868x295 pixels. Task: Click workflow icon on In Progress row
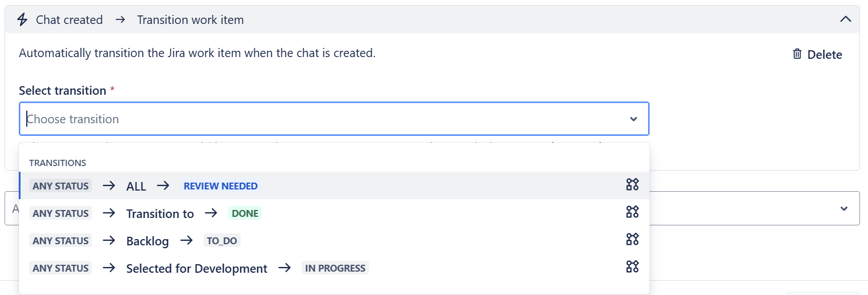pos(632,267)
